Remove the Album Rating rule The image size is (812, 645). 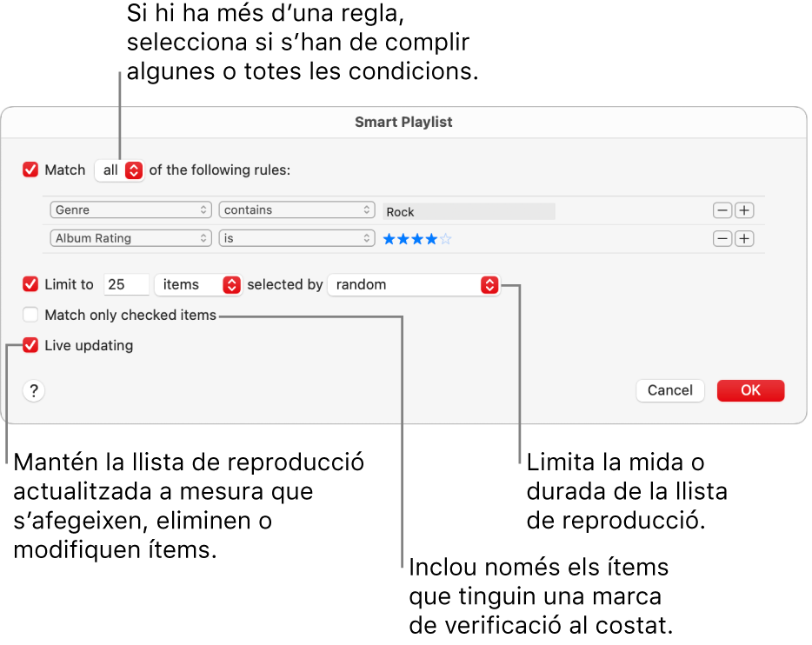click(722, 239)
